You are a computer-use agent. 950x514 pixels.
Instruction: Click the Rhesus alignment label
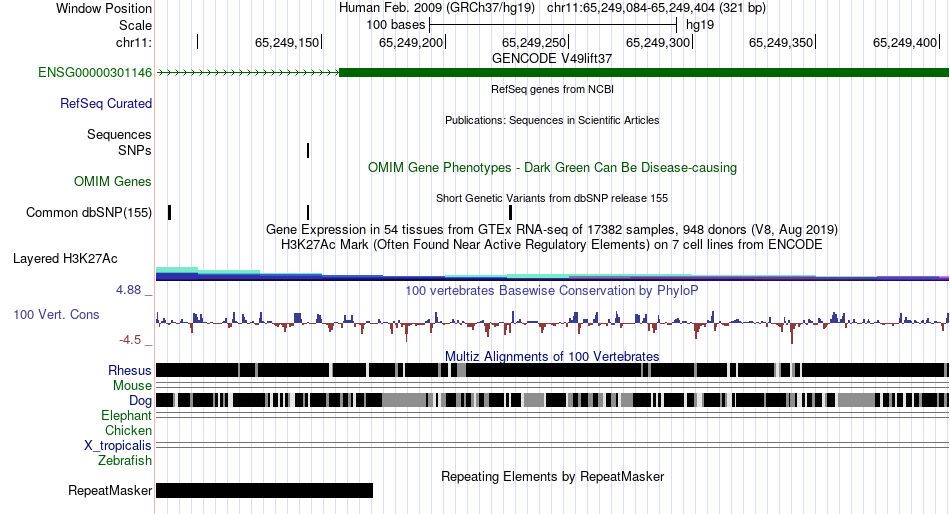coord(130,370)
